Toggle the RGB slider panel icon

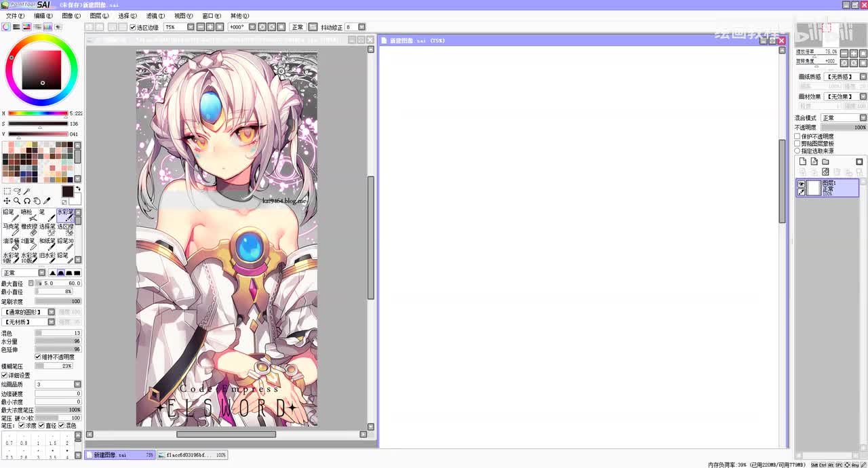tap(16, 27)
